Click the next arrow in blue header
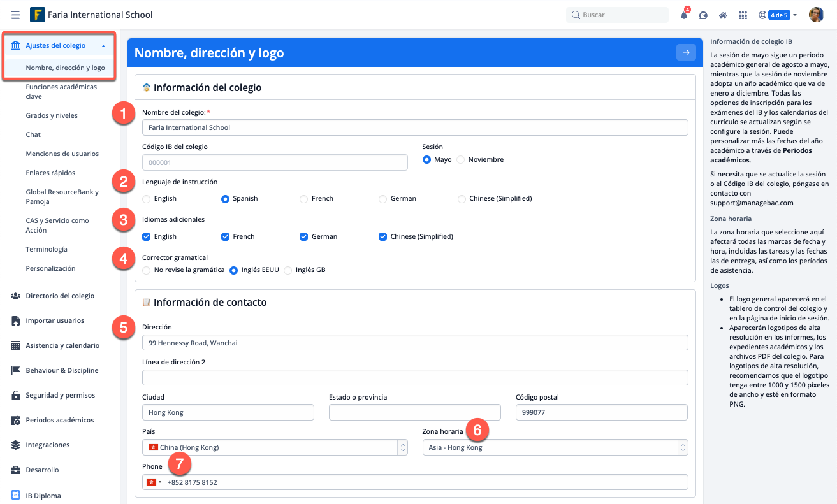Viewport: 837px width, 504px height. [686, 53]
